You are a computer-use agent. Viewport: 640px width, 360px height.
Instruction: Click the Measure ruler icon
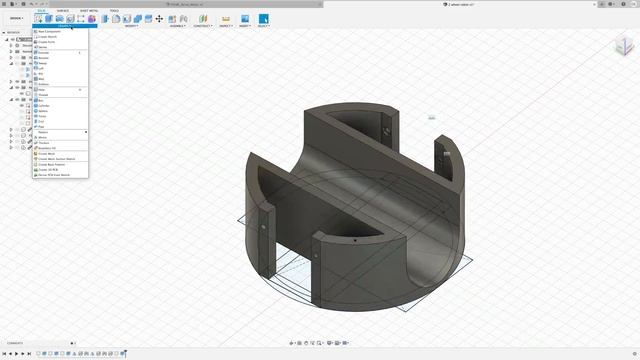[225, 19]
